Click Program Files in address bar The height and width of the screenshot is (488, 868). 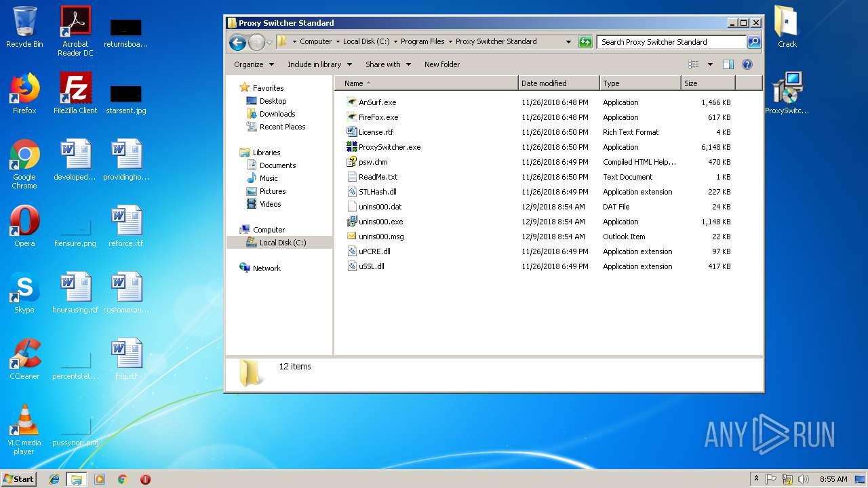422,42
